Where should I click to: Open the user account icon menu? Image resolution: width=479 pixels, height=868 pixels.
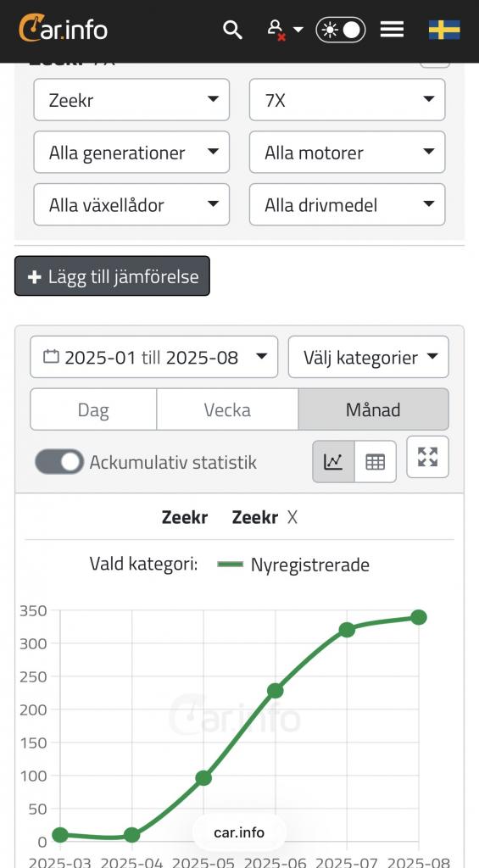[x=285, y=30]
